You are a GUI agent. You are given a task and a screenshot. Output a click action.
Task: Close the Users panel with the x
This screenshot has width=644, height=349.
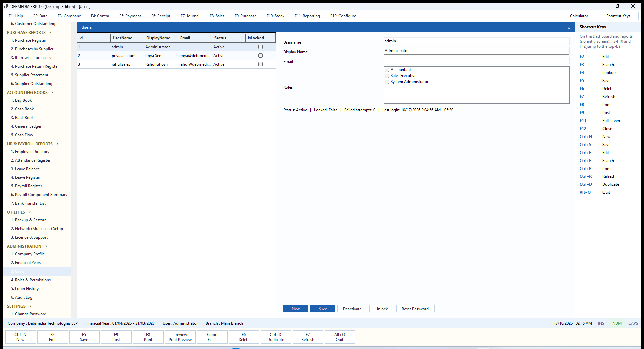pyautogui.click(x=569, y=28)
